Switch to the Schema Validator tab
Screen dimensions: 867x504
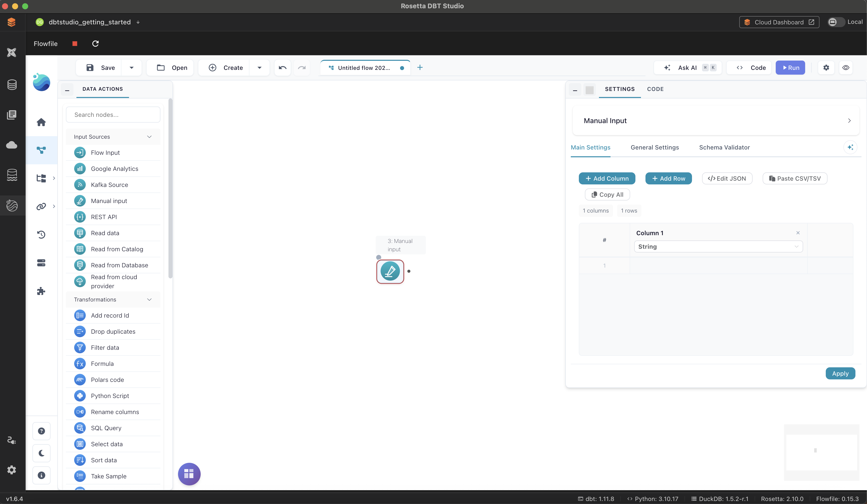(x=724, y=147)
